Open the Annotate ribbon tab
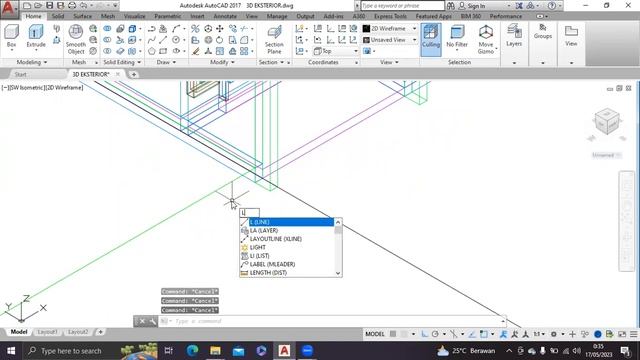640x360 pixels. 225,16
